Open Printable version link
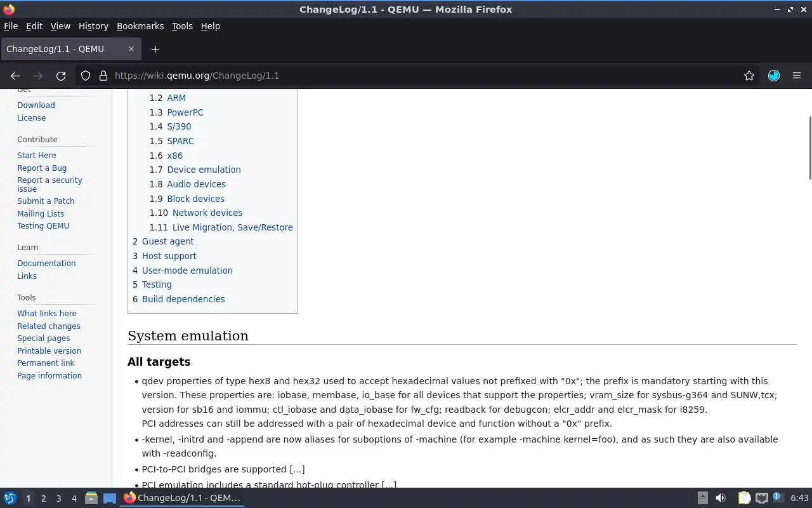The width and height of the screenshot is (812, 508). pyautogui.click(x=49, y=351)
